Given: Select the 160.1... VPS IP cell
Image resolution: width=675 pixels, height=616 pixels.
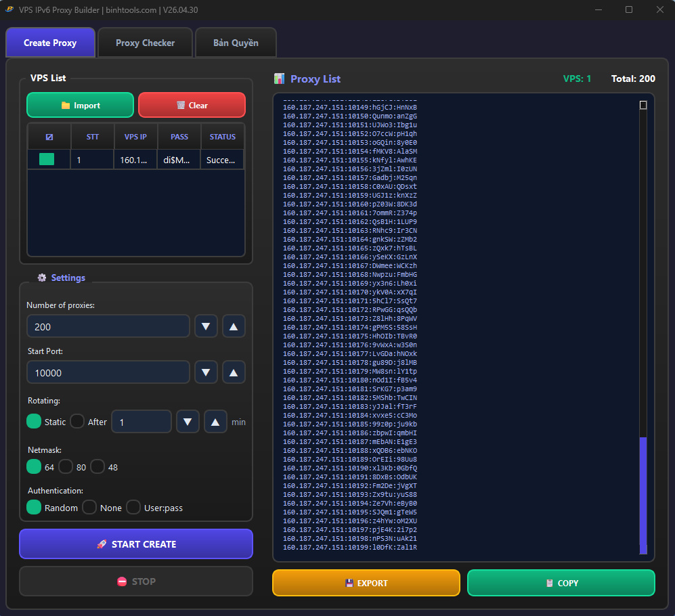Looking at the screenshot, I should click(135, 160).
